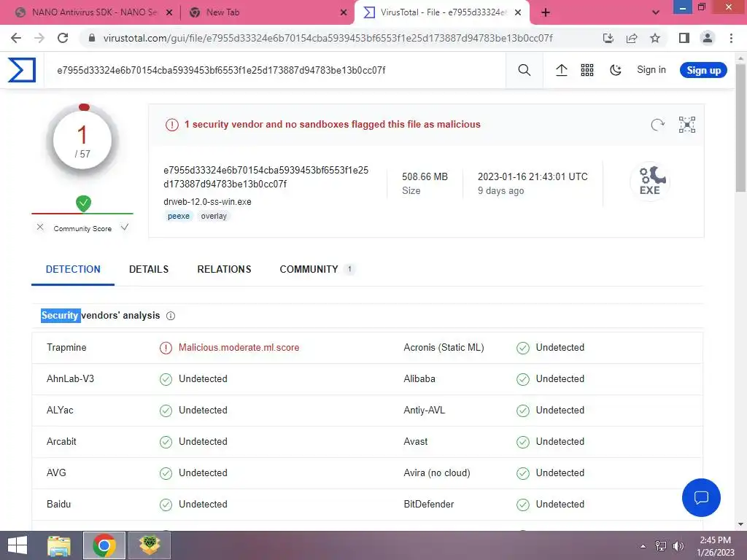747x560 pixels.
Task: Click the BitDefender vendor name
Action: pos(428,505)
